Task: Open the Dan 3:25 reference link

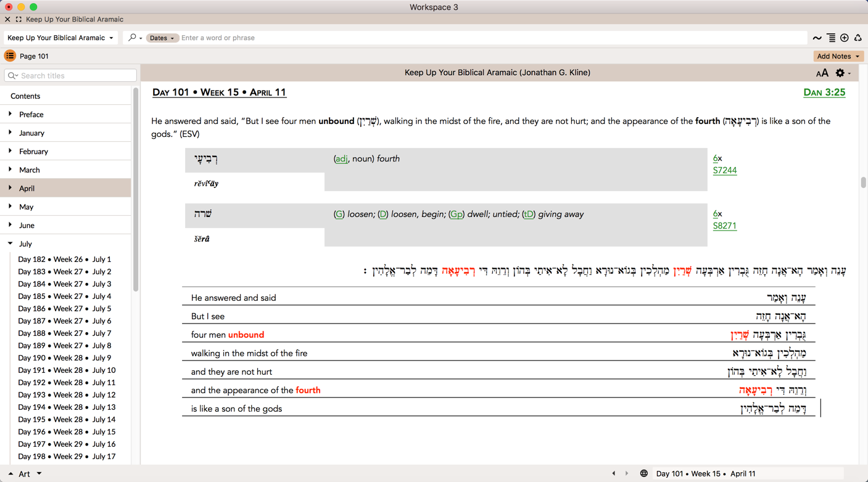Action: point(824,92)
